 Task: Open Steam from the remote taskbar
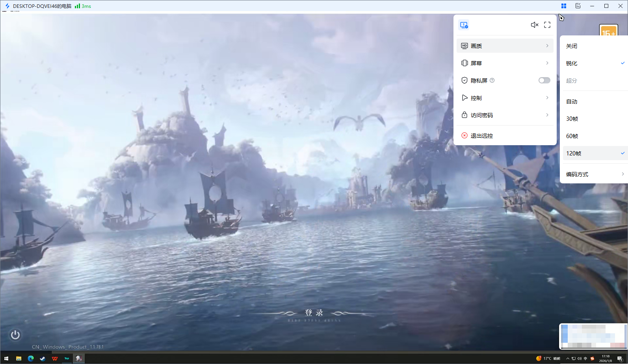tap(43, 358)
